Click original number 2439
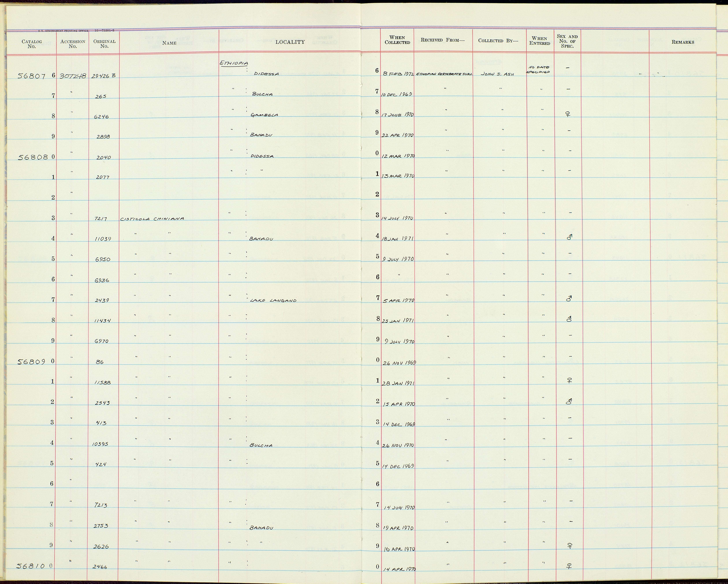This screenshot has width=728, height=584. tap(102, 300)
